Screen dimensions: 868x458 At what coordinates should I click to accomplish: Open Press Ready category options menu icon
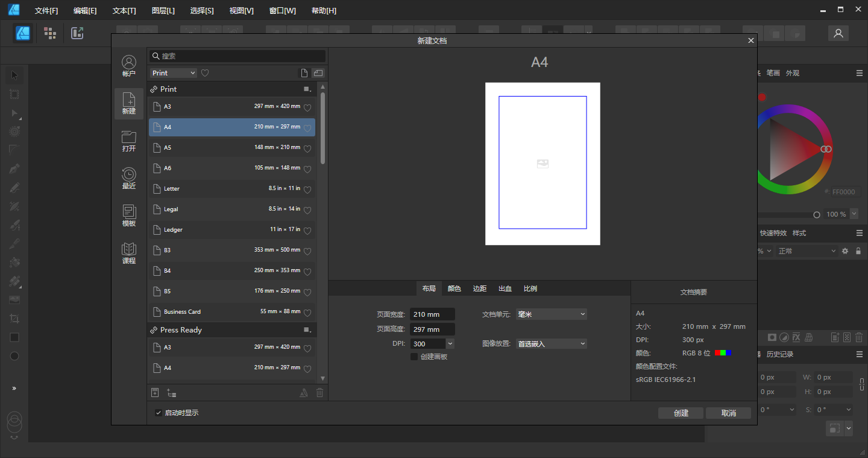coord(307,330)
